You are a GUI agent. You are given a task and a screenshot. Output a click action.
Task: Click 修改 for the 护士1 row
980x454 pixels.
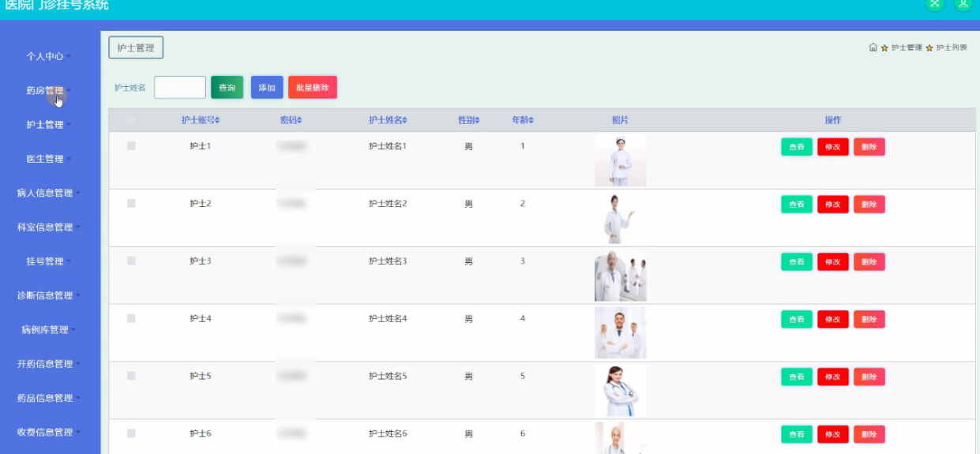(x=833, y=147)
